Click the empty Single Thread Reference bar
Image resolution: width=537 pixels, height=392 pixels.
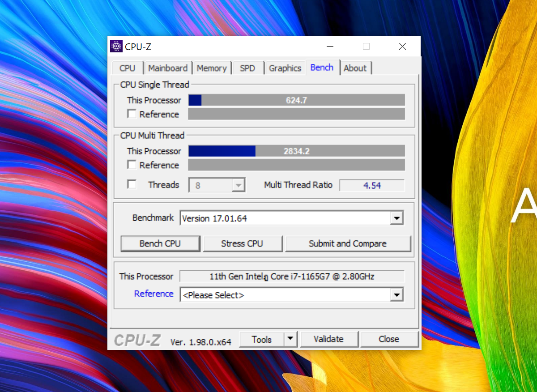click(297, 114)
